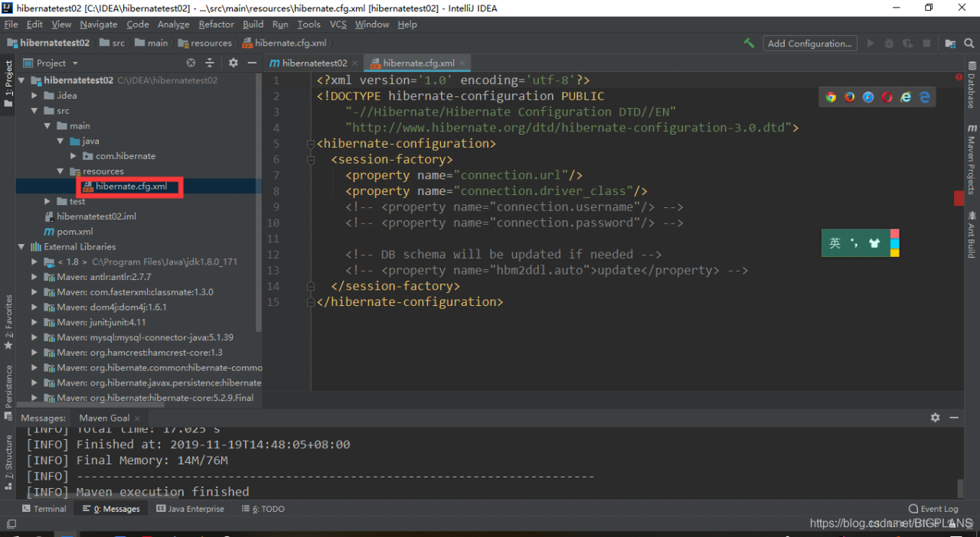Viewport: 980px width, 537px height.
Task: Open file in Chrome browser icon
Action: (831, 97)
